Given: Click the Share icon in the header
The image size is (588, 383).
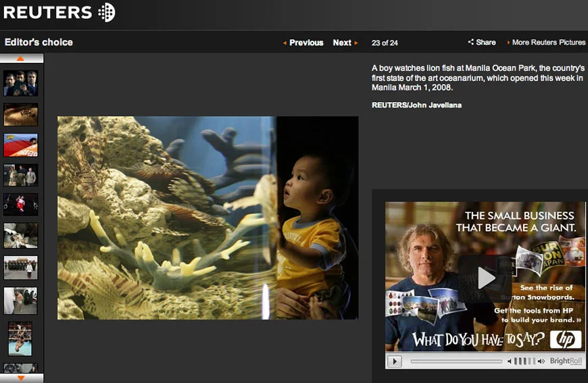Looking at the screenshot, I should click(x=470, y=42).
